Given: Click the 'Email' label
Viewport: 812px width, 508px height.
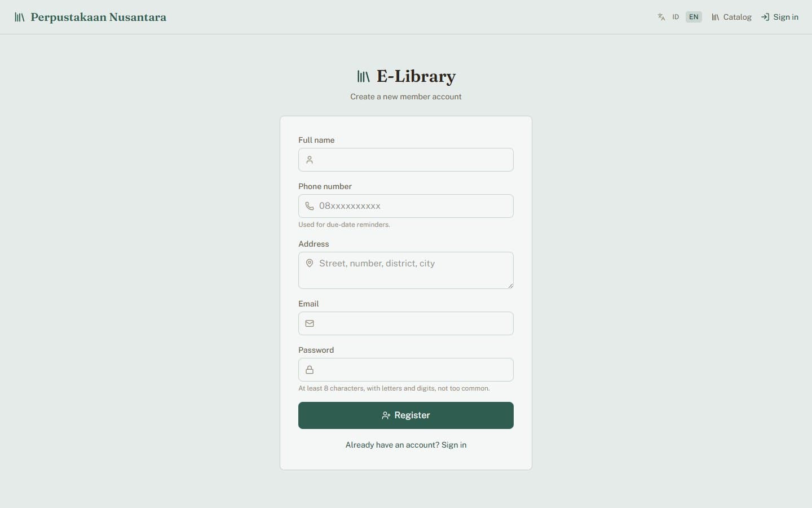Looking at the screenshot, I should [x=308, y=304].
